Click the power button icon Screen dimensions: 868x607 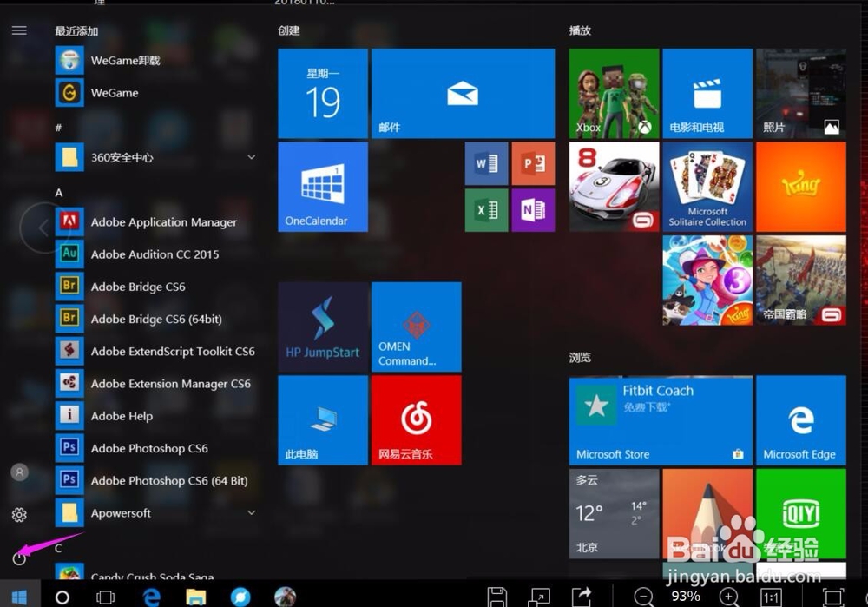pos(19,558)
